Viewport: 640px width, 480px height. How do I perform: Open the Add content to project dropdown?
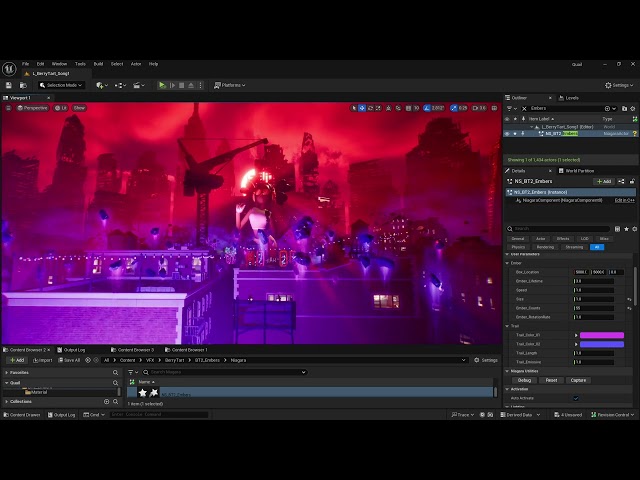coord(102,85)
